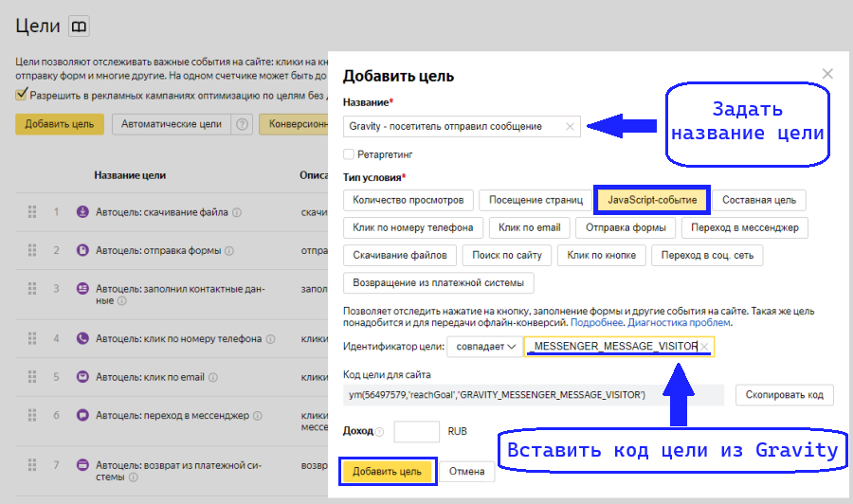
Task: Click the Доход amount input field
Action: (x=416, y=431)
